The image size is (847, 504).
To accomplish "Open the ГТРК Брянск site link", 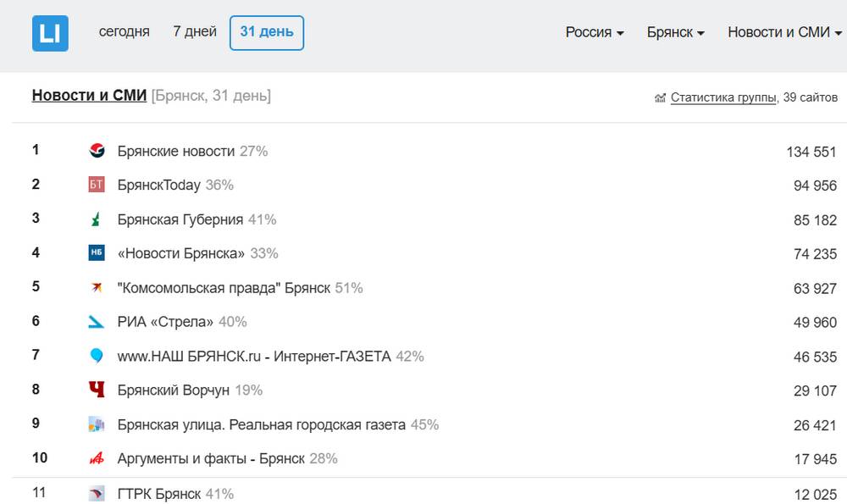I will (x=159, y=493).
